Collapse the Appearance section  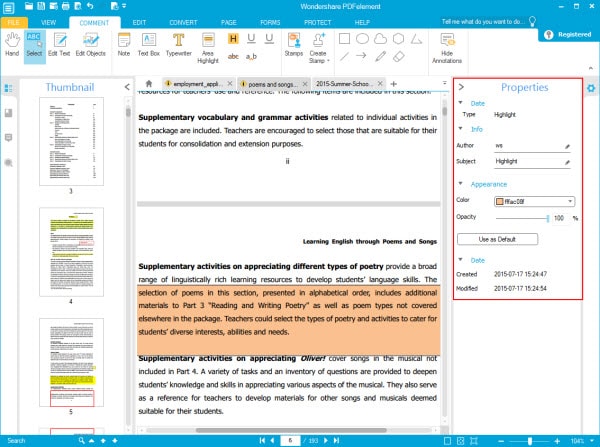coord(461,184)
